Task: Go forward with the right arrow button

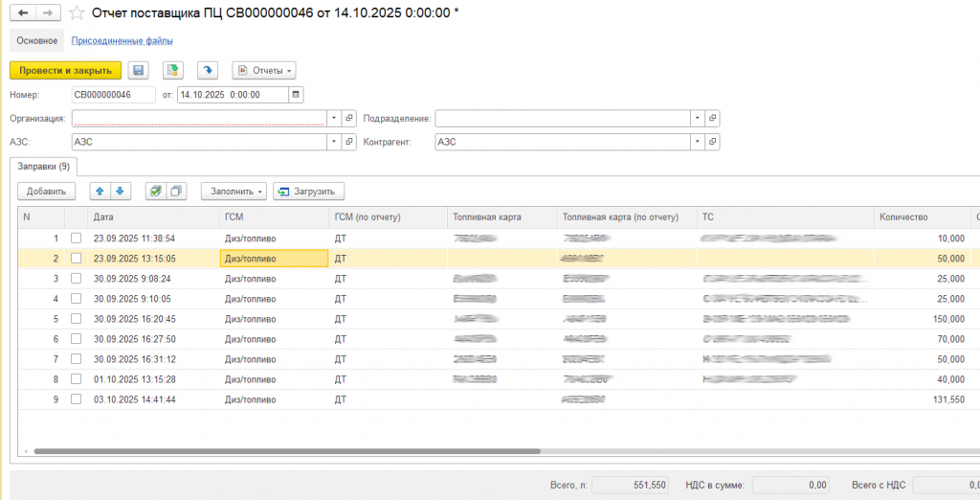Action: coord(48,12)
